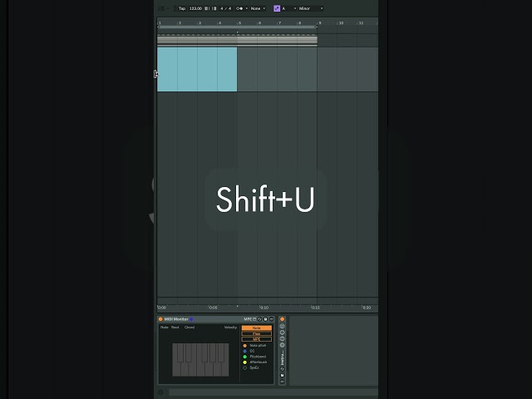This screenshot has width=532, height=399.
Task: Open the dropdown arrow beside the loop icon
Action: click(x=247, y=8)
